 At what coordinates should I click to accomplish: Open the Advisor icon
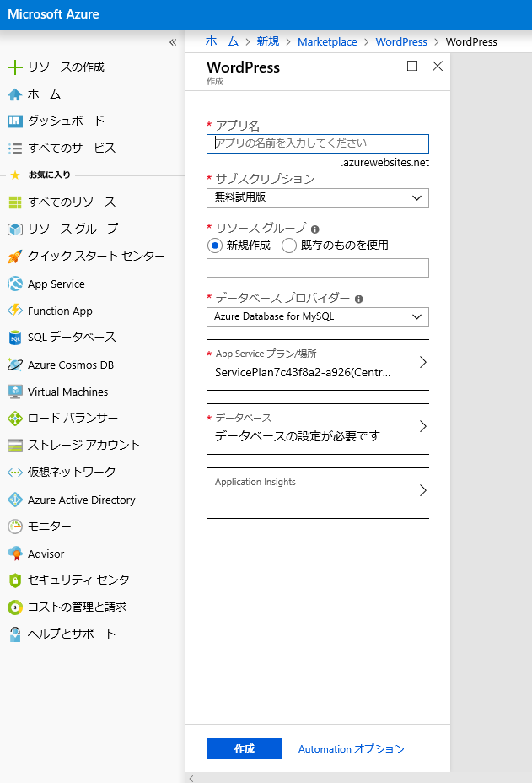[x=15, y=553]
